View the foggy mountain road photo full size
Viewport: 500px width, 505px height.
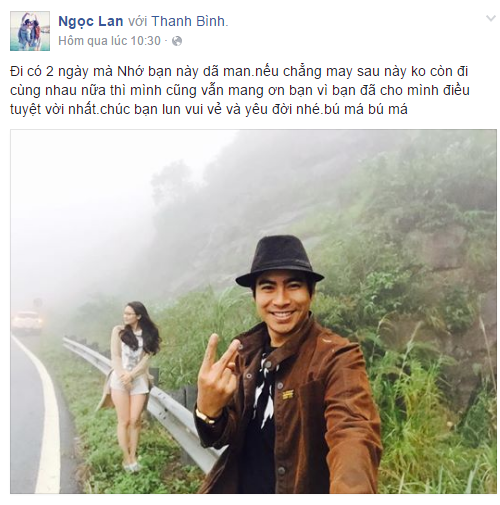(x=253, y=312)
